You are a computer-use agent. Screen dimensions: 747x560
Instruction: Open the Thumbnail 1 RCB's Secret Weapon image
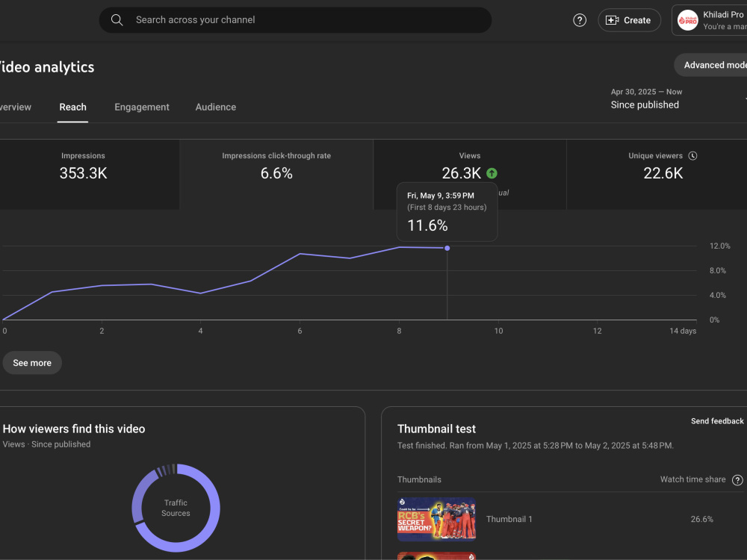pos(436,519)
